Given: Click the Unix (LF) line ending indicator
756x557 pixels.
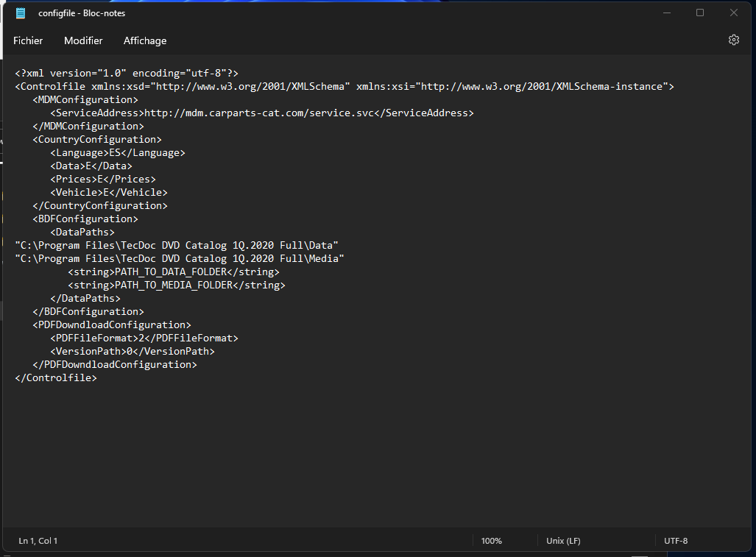Looking at the screenshot, I should click(x=563, y=541).
